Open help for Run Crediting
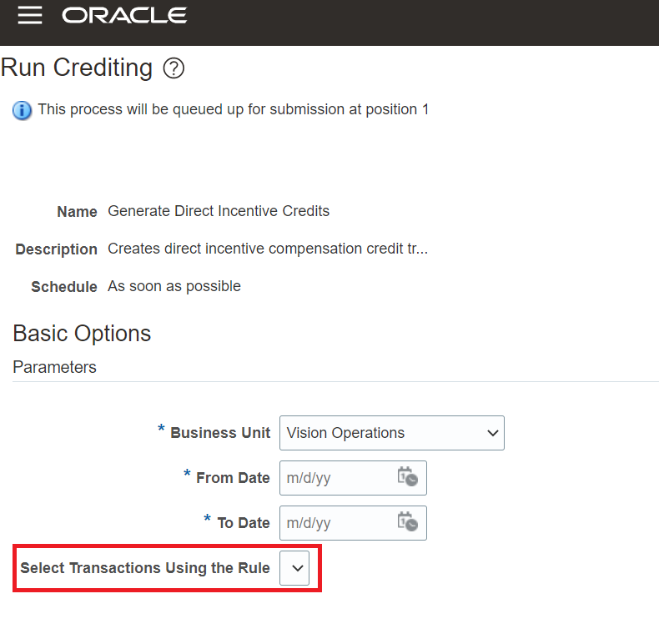Viewport: 659px width, 644px height. [174, 68]
